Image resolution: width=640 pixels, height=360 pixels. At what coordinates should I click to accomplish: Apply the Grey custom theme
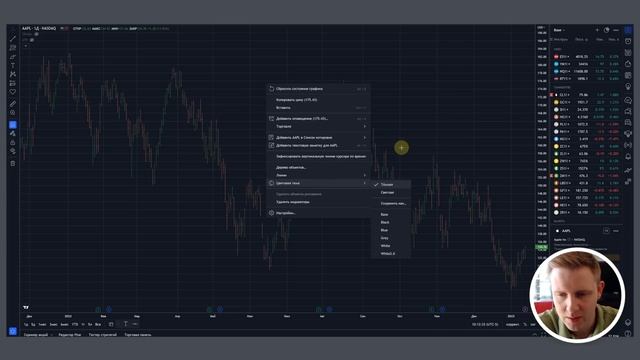391,238
